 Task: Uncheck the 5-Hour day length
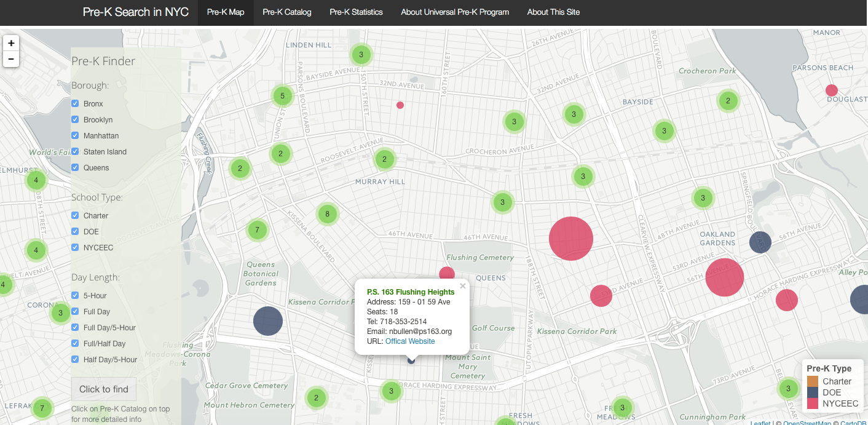click(x=75, y=296)
